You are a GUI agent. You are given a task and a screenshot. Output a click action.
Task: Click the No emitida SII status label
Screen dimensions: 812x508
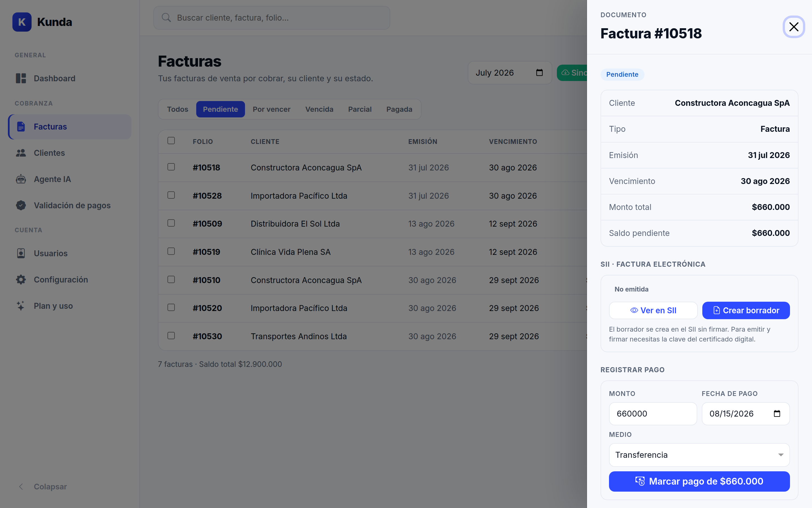click(x=632, y=289)
